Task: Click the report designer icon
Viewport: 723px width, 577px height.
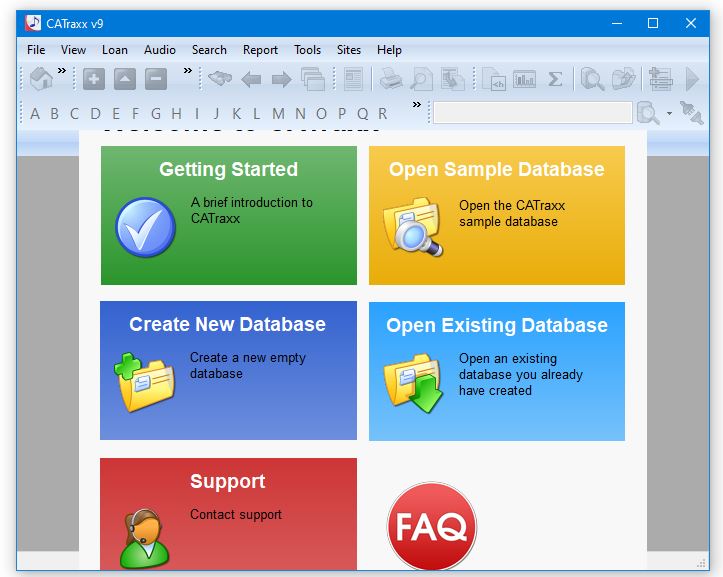Action: click(x=452, y=79)
